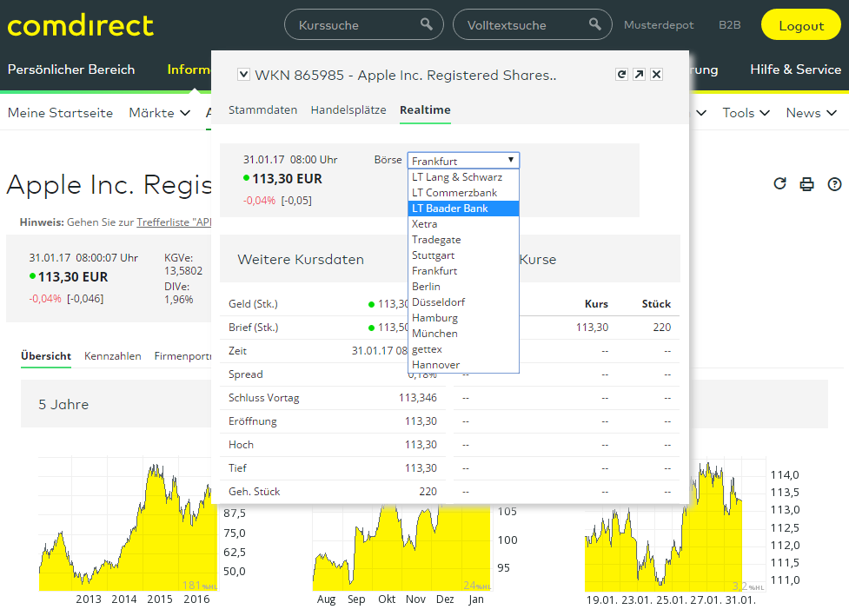849x616 pixels.
Task: Click the refresh icon in the Apple popup header
Action: point(621,75)
